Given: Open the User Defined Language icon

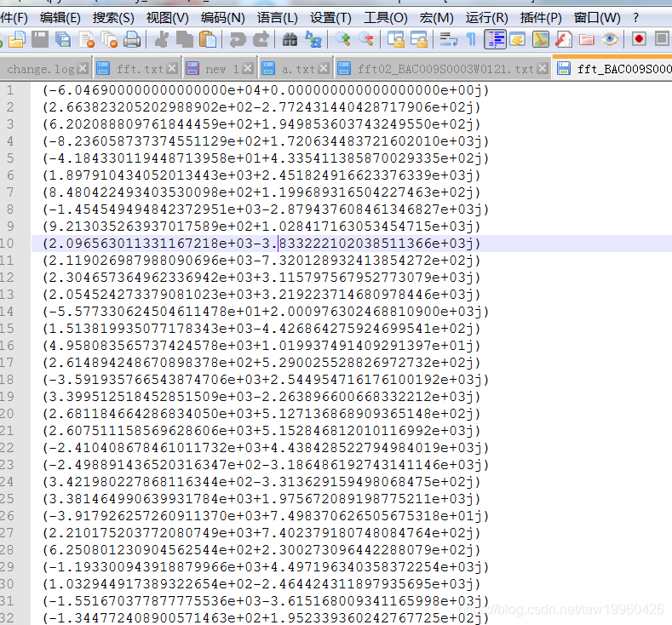Looking at the screenshot, I should click(x=518, y=40).
